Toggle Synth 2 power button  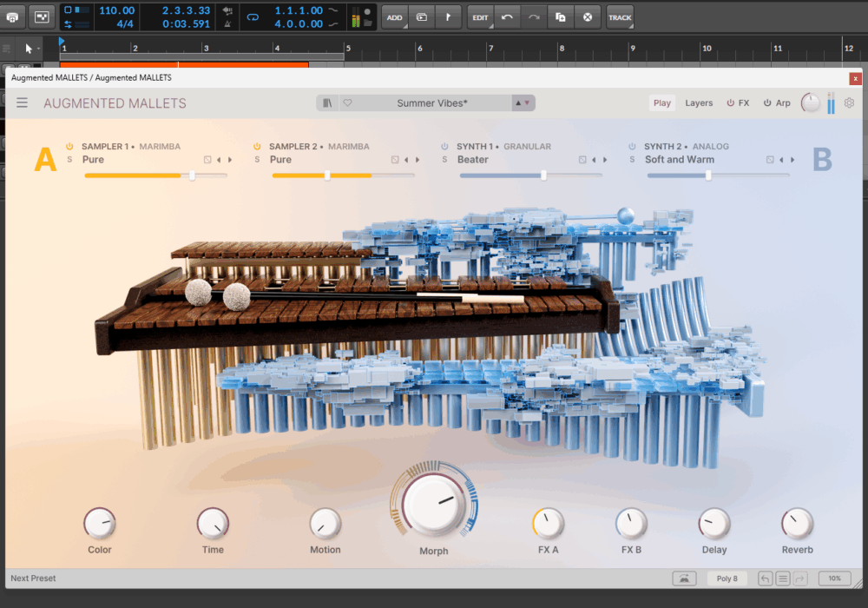(632, 146)
